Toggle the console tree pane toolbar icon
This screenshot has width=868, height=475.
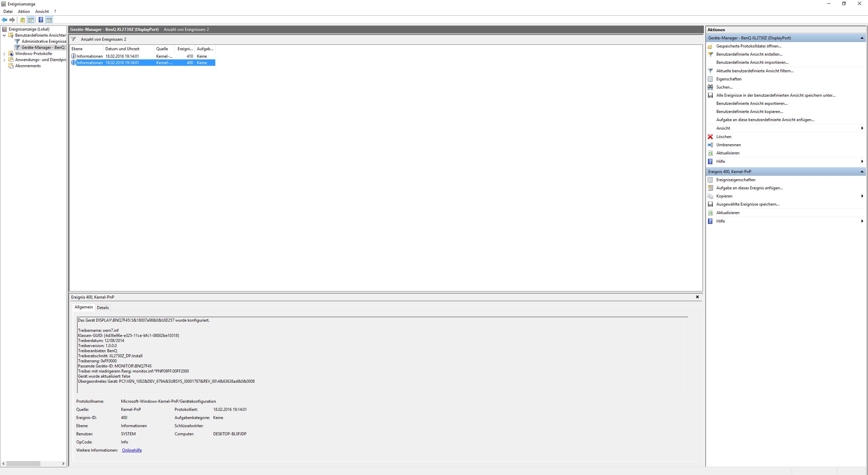31,20
